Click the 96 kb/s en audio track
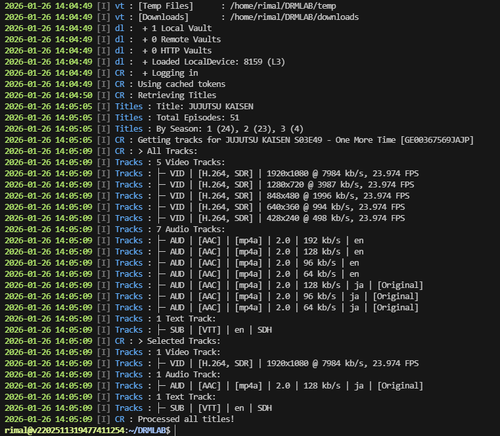 (x=258, y=263)
